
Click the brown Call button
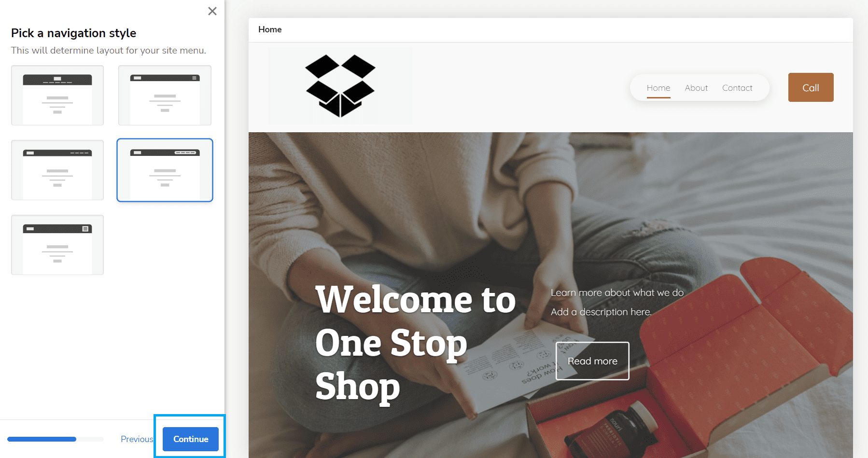click(x=811, y=87)
